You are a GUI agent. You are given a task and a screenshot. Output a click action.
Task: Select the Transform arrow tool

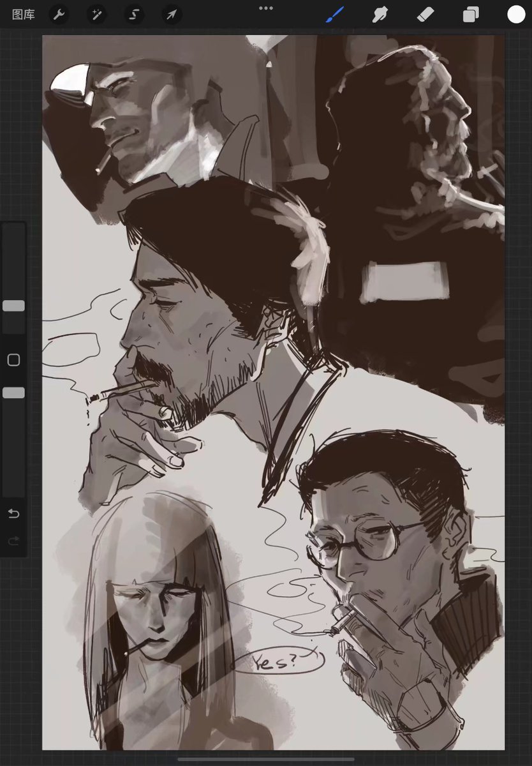tap(172, 14)
